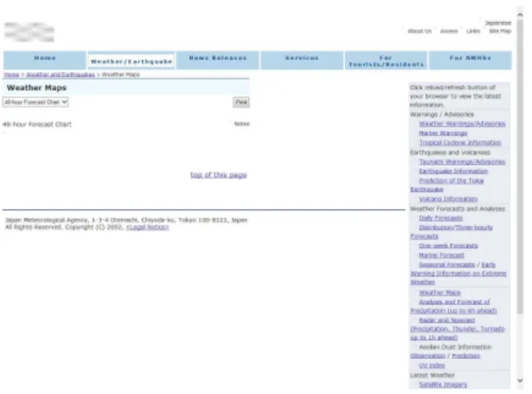Open Aeolian Dust Observation link
Viewport: 532px width, 394px height.
[428, 356]
